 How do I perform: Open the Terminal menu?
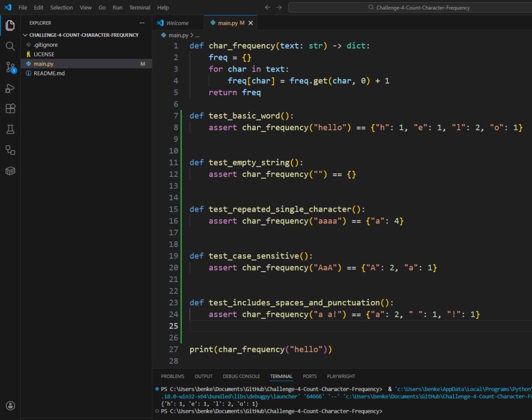point(139,7)
